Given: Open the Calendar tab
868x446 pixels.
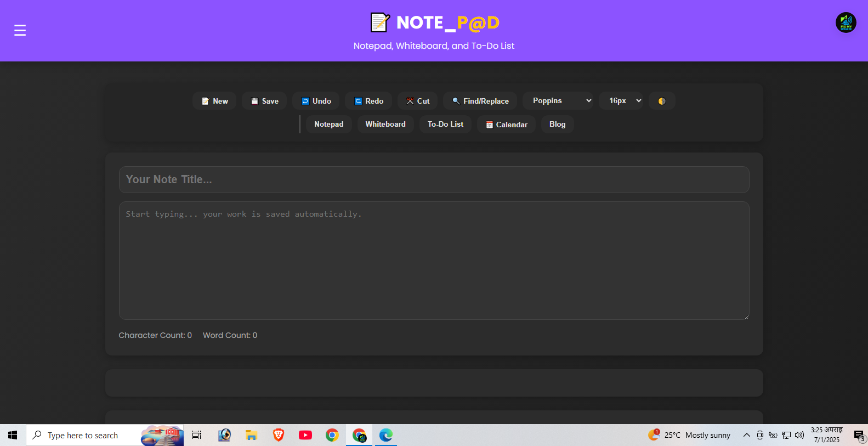Looking at the screenshot, I should [x=506, y=125].
